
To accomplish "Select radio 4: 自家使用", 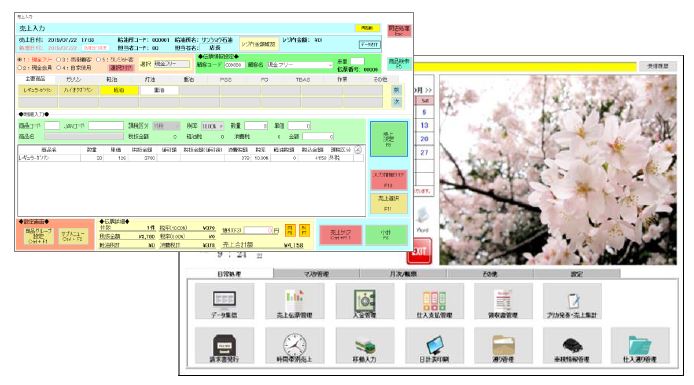I will pos(58,68).
